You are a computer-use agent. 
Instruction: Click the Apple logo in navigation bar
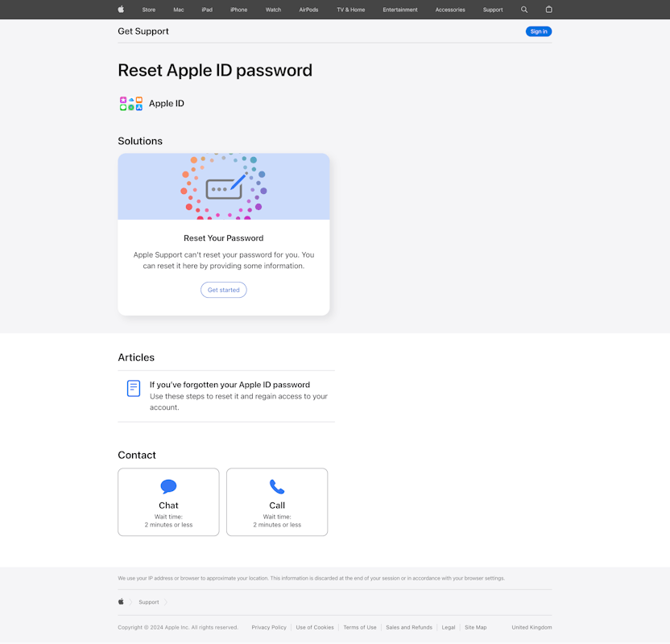click(121, 10)
